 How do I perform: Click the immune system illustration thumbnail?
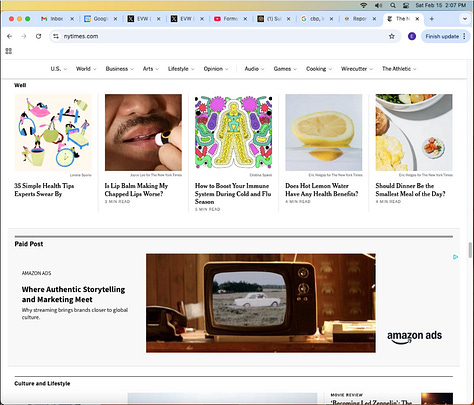(233, 132)
